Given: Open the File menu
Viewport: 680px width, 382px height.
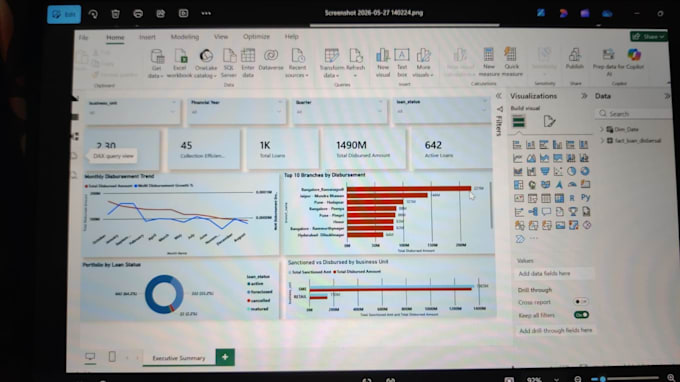Looking at the screenshot, I should (x=83, y=38).
